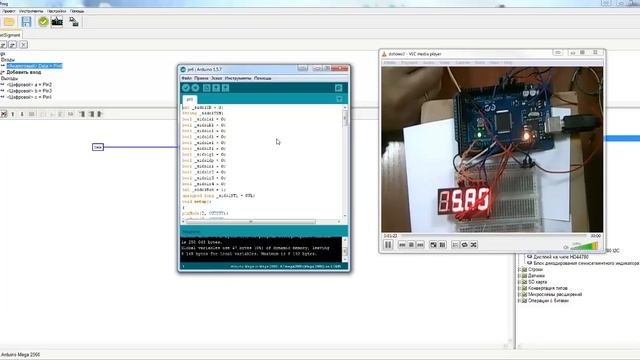Expand the Строки folder in the block tree
The width and height of the screenshot is (640, 360).
[520, 269]
